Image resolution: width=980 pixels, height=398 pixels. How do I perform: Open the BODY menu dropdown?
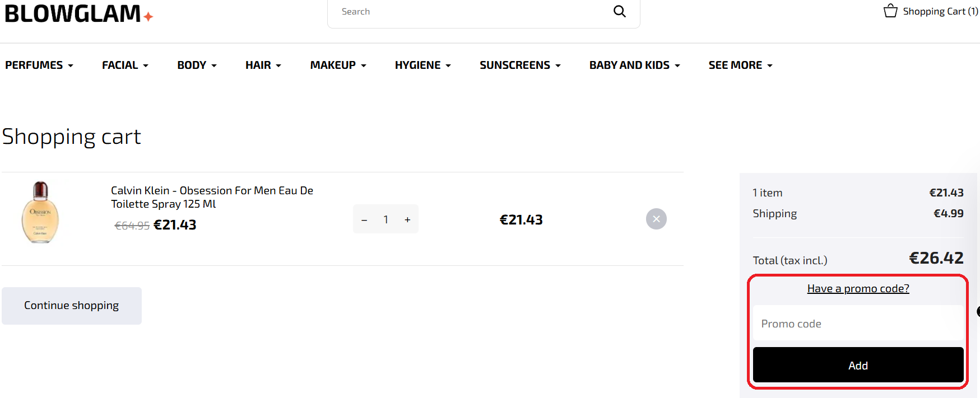click(197, 65)
